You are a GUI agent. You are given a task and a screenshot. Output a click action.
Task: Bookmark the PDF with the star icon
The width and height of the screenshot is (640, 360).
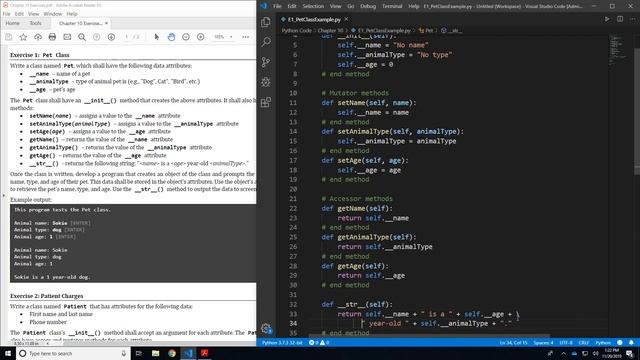tap(23, 37)
